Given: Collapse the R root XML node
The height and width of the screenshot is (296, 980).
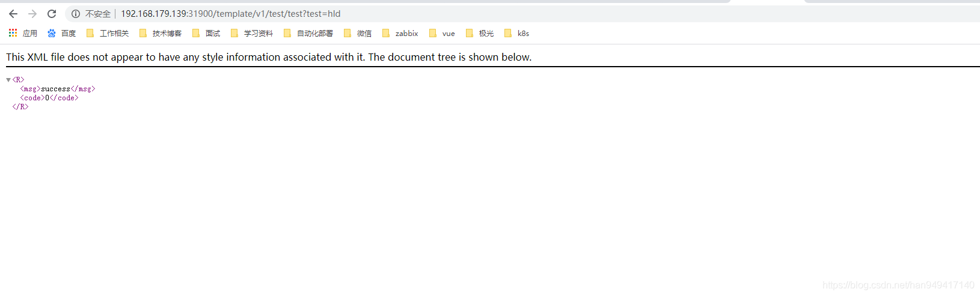Looking at the screenshot, I should pos(8,80).
